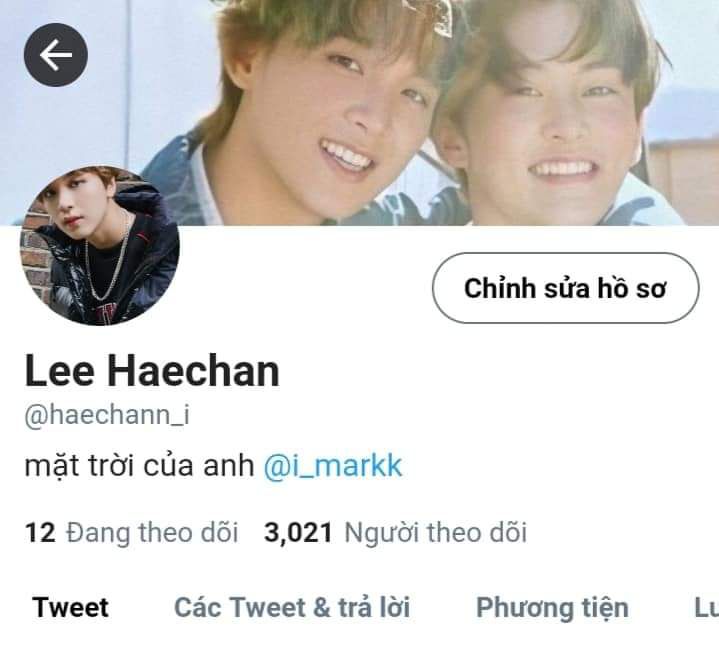The width and height of the screenshot is (719, 647).
Task: Click the bio text mặt trời của anh
Action: point(139,466)
